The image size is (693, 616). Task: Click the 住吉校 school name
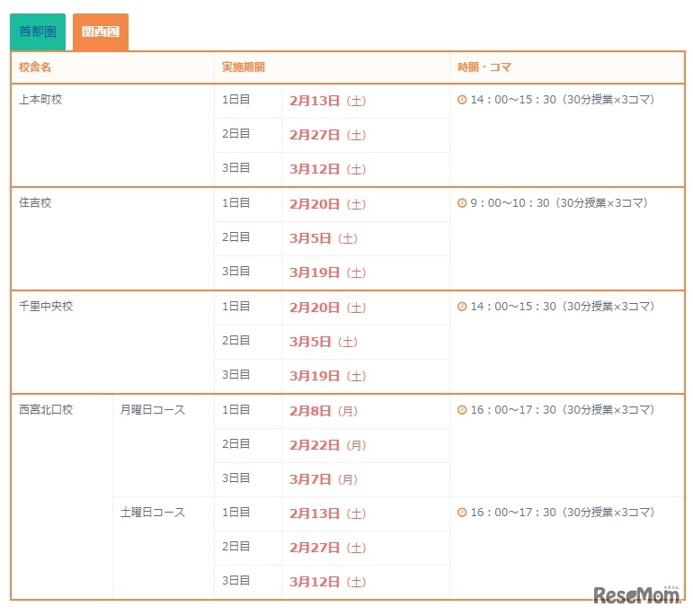35,203
